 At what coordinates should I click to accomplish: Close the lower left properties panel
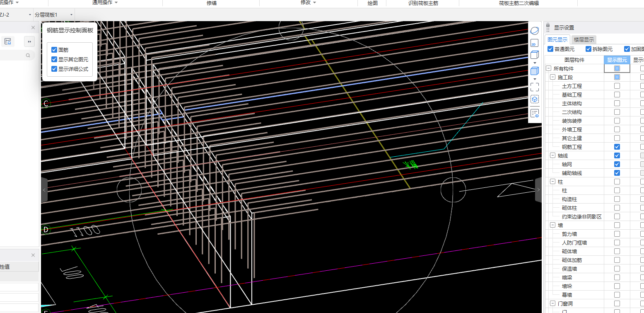[33, 255]
